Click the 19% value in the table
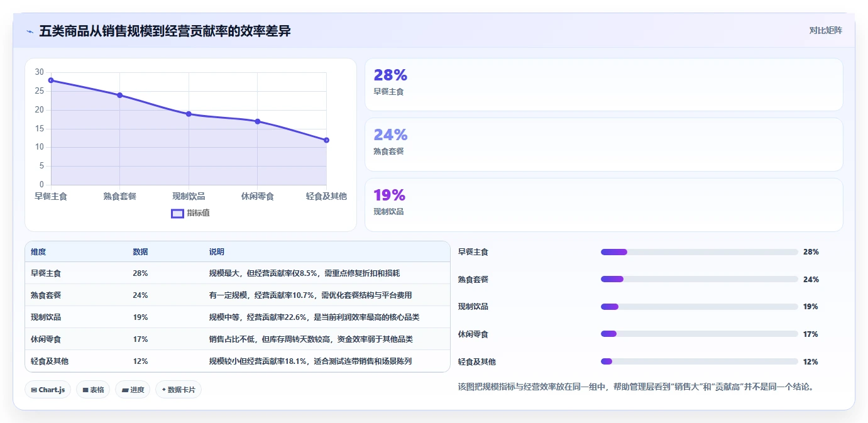 coord(140,317)
